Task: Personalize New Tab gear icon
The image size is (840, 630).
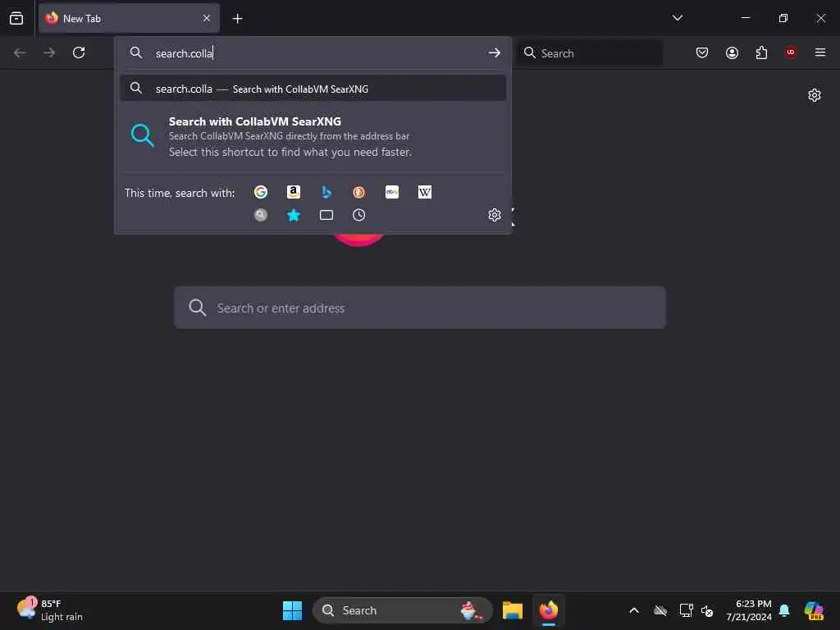Action: pyautogui.click(x=815, y=95)
